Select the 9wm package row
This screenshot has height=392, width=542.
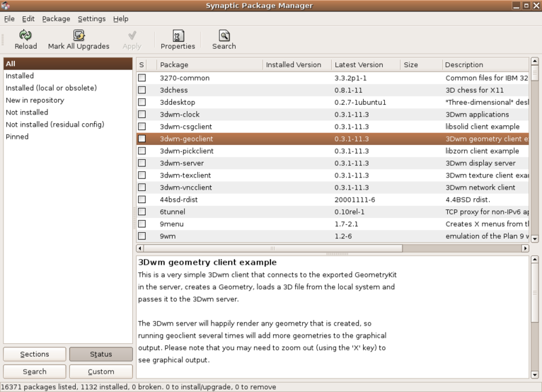[x=333, y=236]
